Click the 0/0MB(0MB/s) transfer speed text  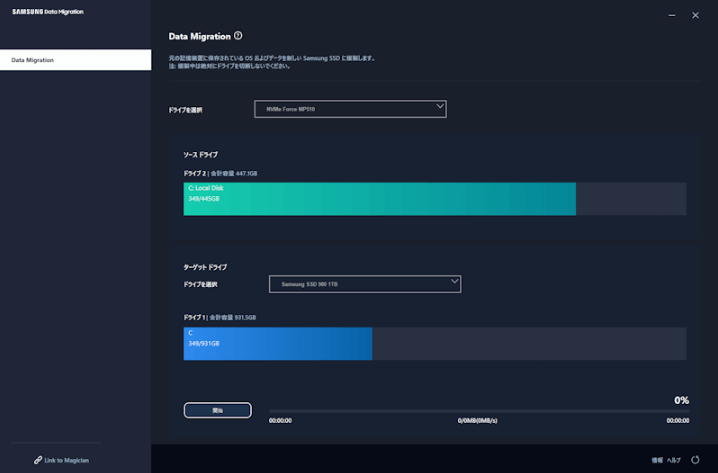pyautogui.click(x=478, y=420)
